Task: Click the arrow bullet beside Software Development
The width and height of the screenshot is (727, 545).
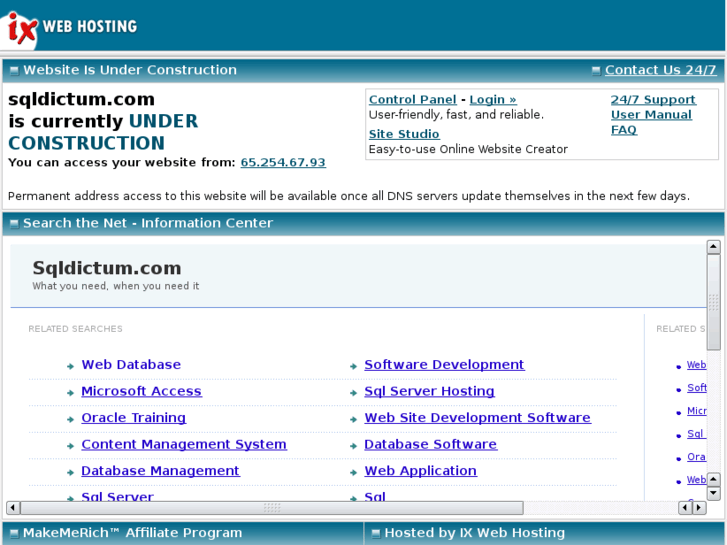Action: click(x=353, y=366)
